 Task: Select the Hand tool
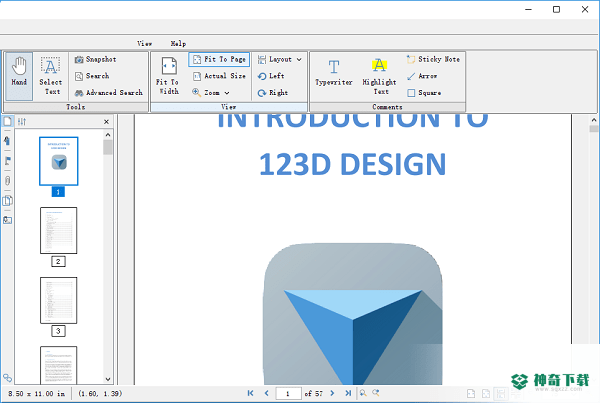tap(19, 76)
